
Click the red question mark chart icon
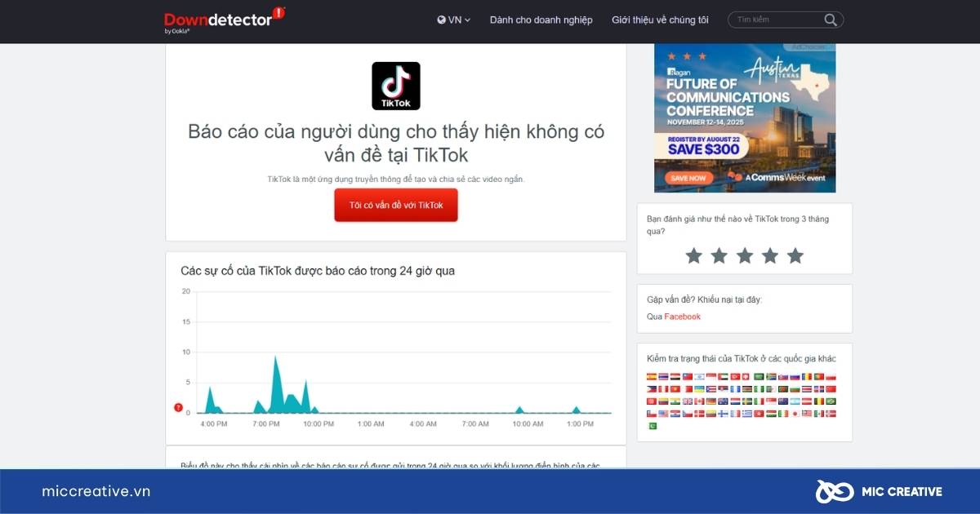[x=179, y=407]
